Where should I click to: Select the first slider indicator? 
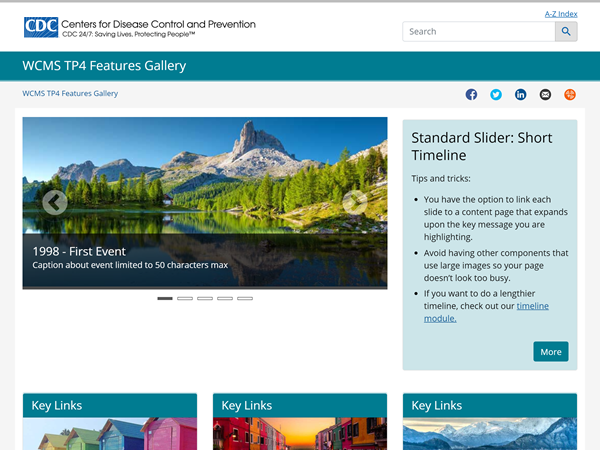(x=165, y=298)
